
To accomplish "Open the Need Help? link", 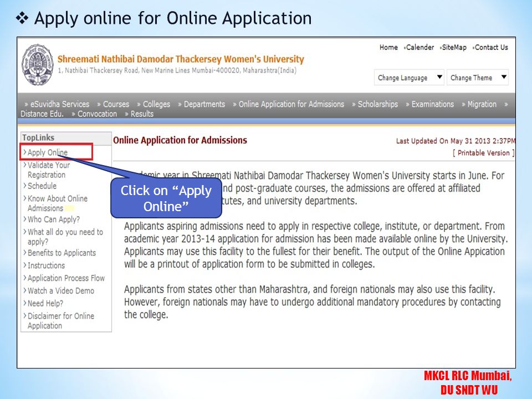I will click(x=45, y=303).
